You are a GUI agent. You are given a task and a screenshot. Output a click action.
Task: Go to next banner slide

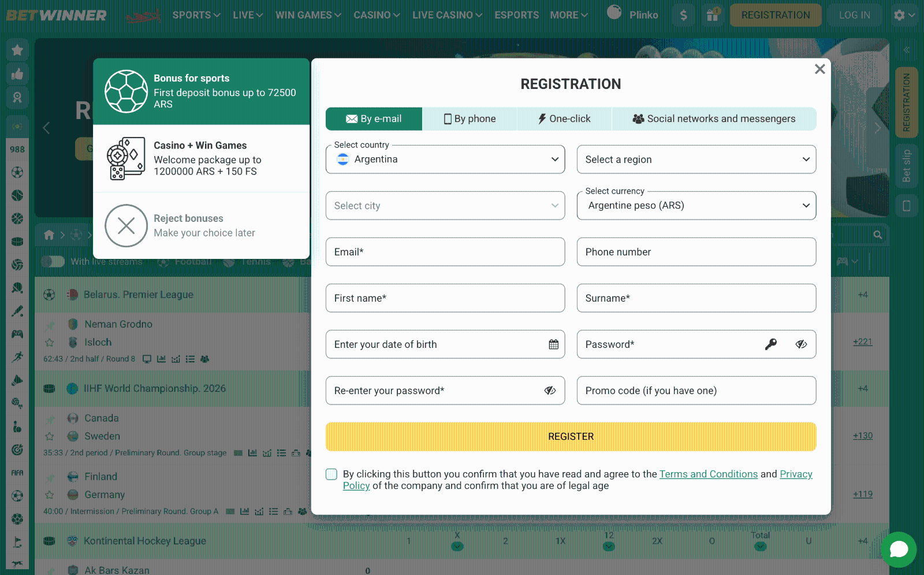pyautogui.click(x=877, y=128)
